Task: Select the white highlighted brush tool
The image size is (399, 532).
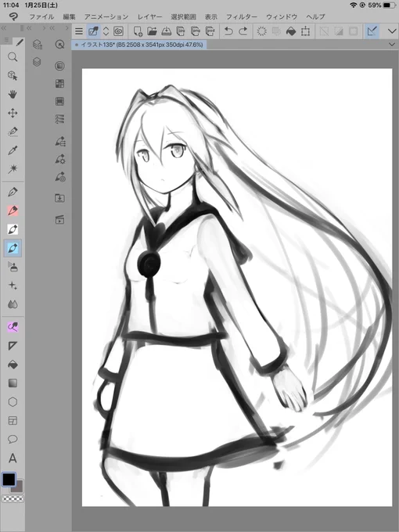Action: (13, 229)
